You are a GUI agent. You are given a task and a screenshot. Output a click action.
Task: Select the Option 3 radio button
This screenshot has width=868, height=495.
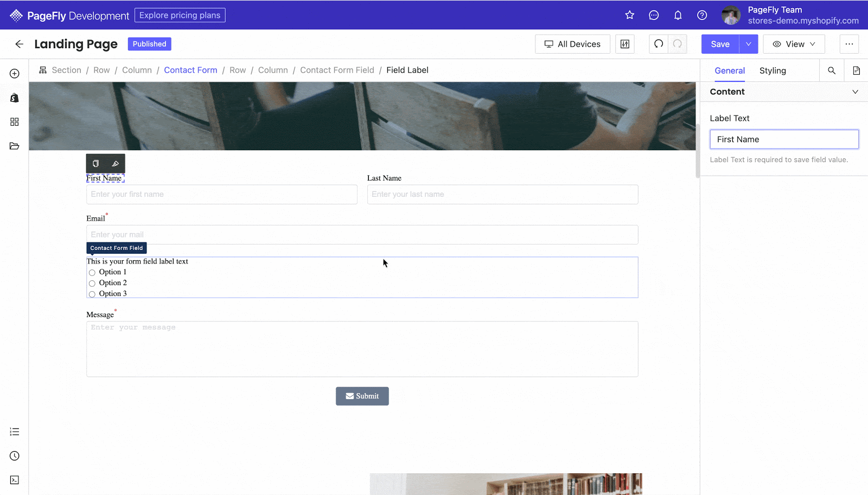92,294
